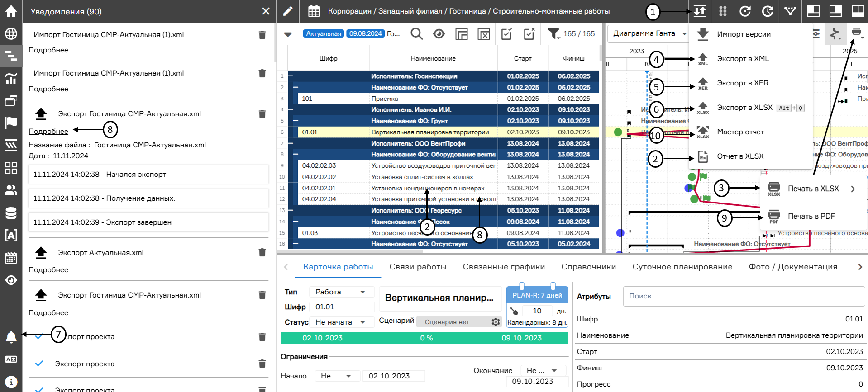
Task: Toggle the checkmark selection icon in the toolbar
Action: [507, 34]
